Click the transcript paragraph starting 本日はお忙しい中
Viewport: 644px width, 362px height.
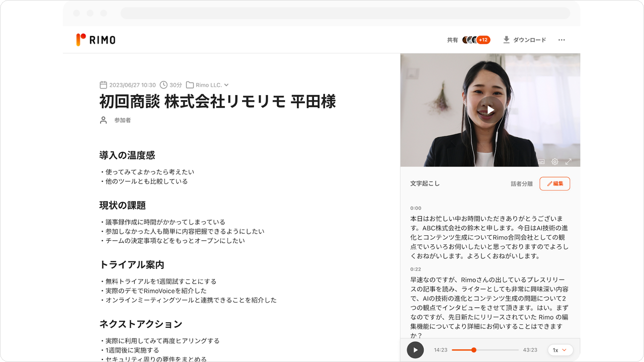[489, 237]
